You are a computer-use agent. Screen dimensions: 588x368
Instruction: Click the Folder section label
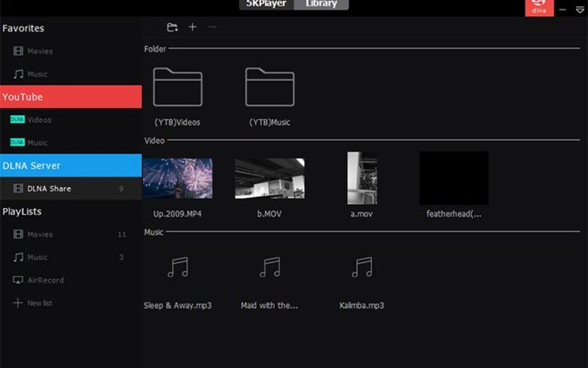coord(155,49)
